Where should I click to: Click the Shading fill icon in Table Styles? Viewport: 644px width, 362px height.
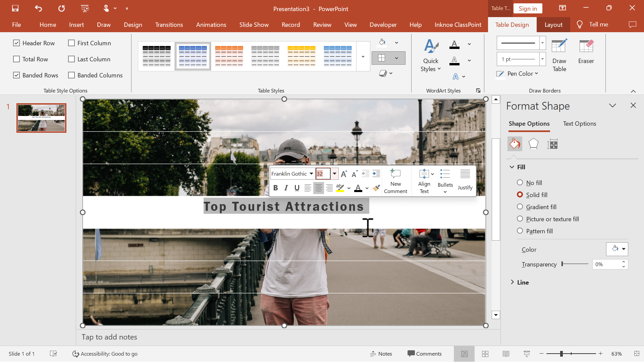[x=382, y=42]
